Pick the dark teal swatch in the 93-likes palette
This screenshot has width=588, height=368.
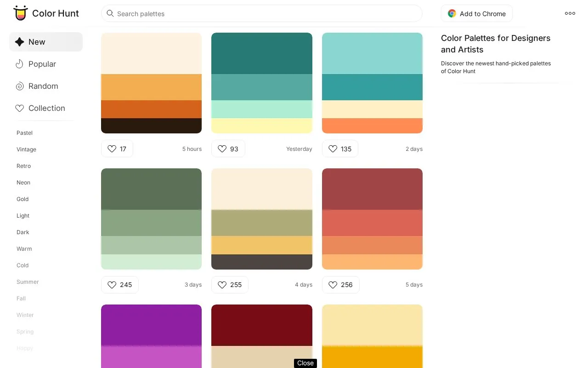coord(262,53)
